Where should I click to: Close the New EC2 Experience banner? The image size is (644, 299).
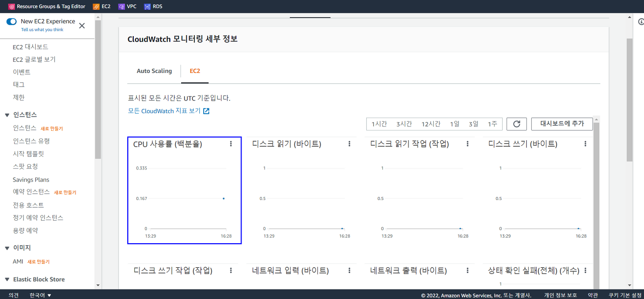pos(82,26)
